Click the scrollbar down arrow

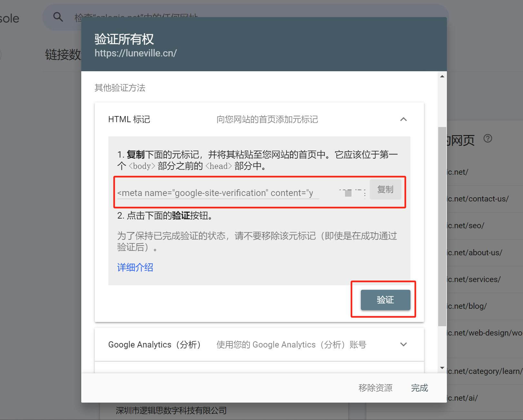coord(442,367)
